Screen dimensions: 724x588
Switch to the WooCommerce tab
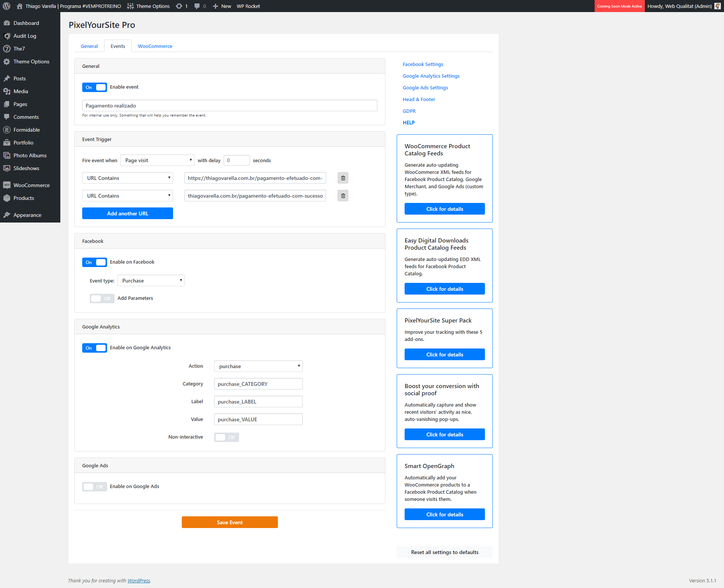click(x=155, y=46)
